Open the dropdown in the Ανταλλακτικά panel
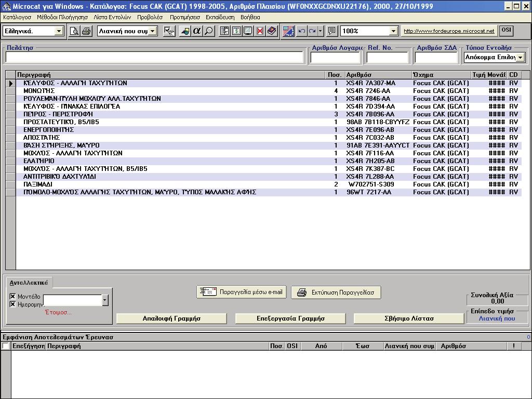This screenshot has height=399, width=532. tap(105, 300)
